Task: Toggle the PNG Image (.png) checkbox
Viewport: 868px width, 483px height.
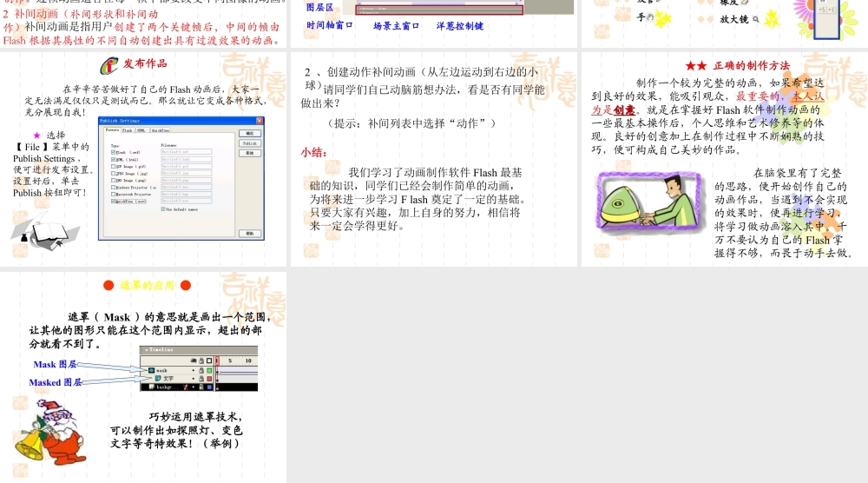Action: coord(114,181)
